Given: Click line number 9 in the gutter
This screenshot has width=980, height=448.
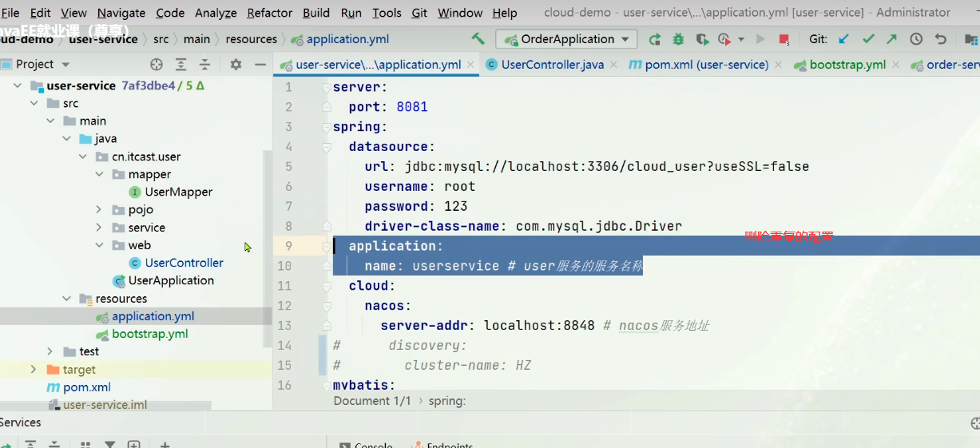Looking at the screenshot, I should coord(288,246).
